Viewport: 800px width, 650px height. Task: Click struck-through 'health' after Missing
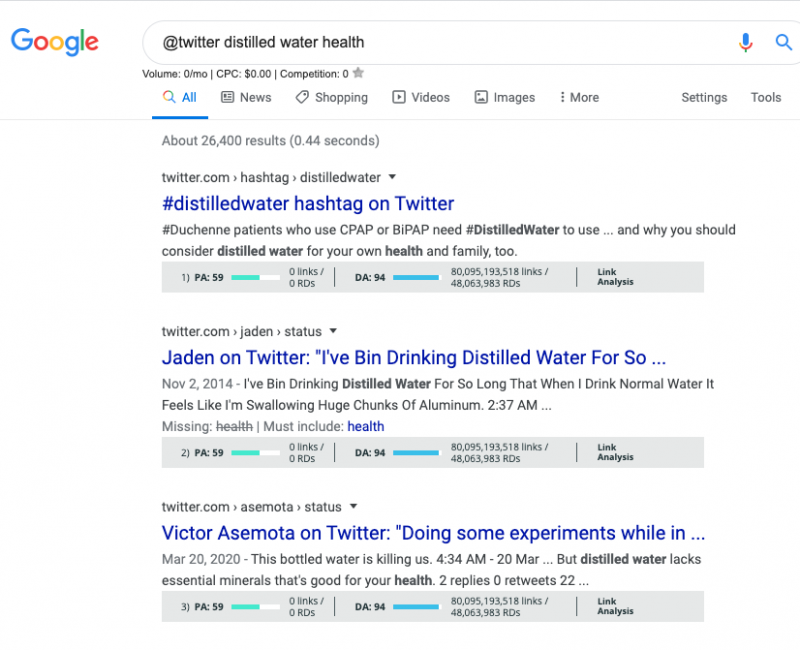click(x=234, y=427)
